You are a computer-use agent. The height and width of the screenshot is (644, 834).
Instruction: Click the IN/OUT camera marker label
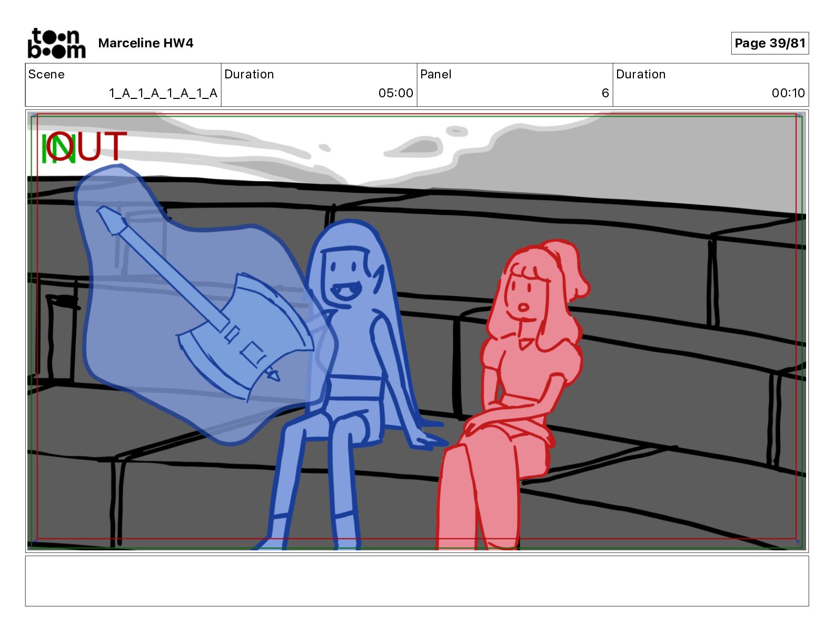(x=84, y=147)
